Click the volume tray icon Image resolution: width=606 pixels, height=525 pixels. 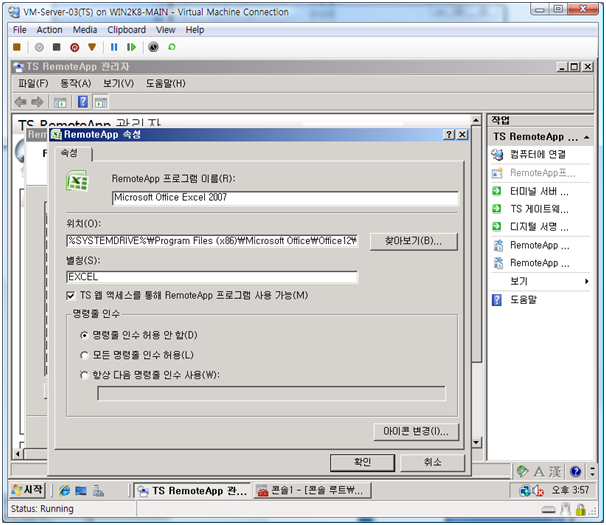538,491
